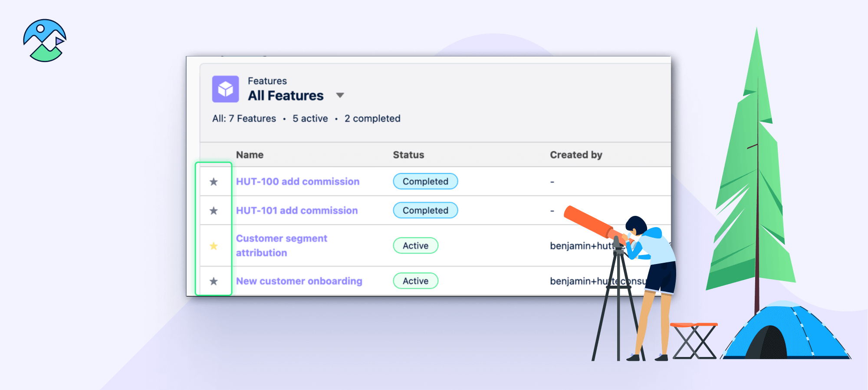Star the HUT-101 add commission feature
This screenshot has width=868, height=390.
(x=214, y=211)
